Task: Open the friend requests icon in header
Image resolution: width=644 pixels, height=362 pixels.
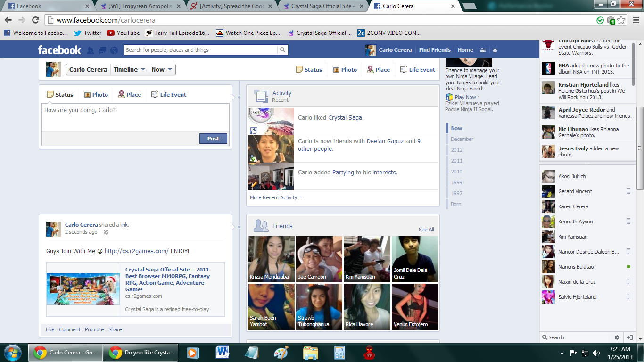Action: click(x=91, y=50)
